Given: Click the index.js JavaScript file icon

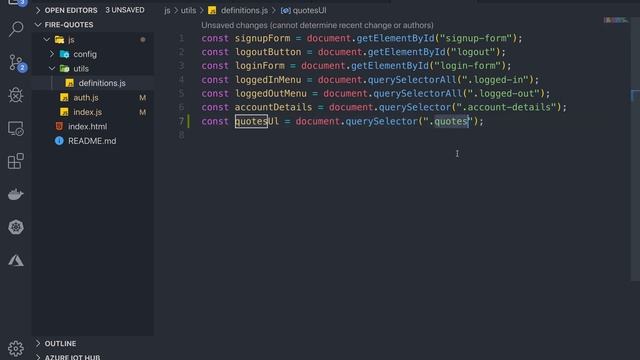Looking at the screenshot, I should [x=64, y=112].
